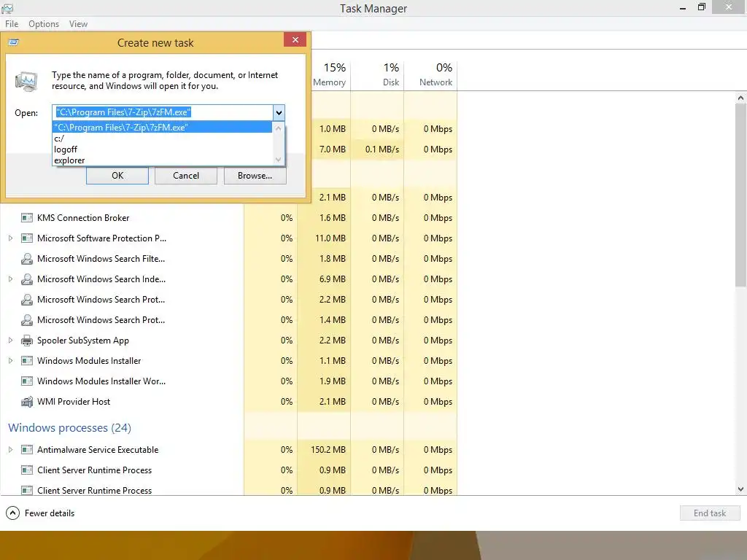Choose explorer from the dropdown list
Image resolution: width=747 pixels, height=560 pixels.
coord(162,160)
